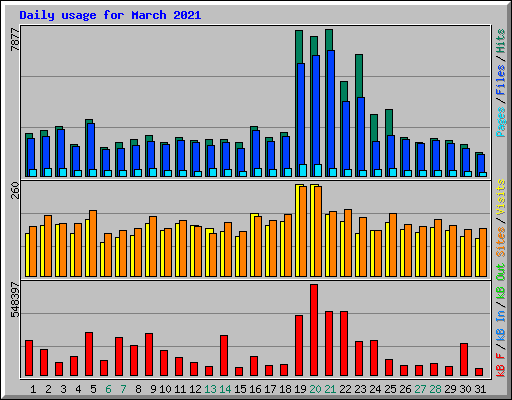Viewport: 512px width, 400px height.
Task: Click day label 30 on the x-axis
Action: [465, 389]
